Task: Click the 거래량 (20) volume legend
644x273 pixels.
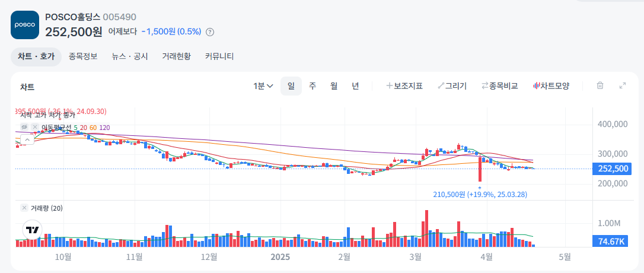Action: [x=47, y=208]
